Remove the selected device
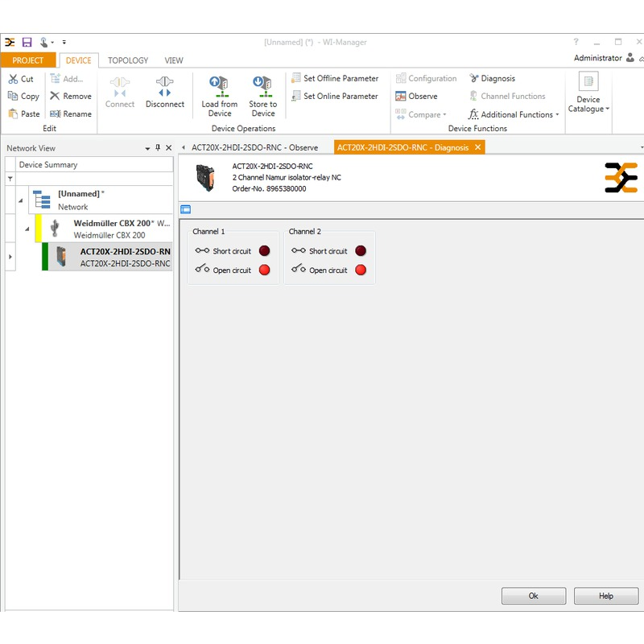The image size is (644, 644). 71,96
